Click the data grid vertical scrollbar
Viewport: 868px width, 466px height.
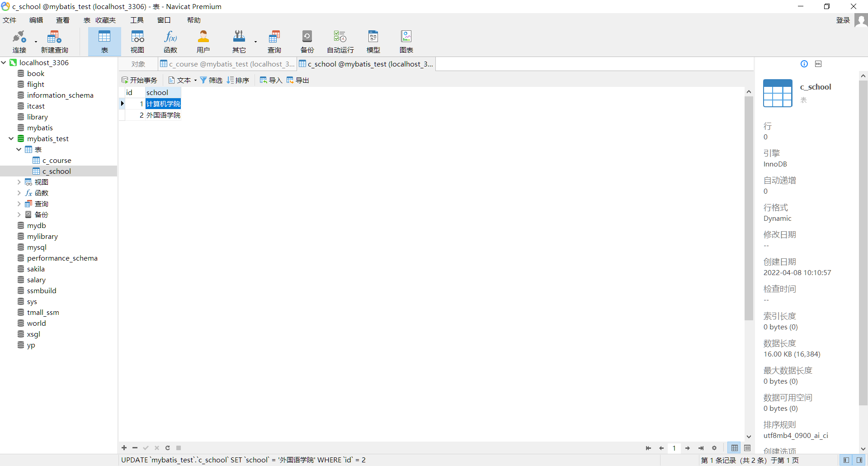click(x=749, y=208)
